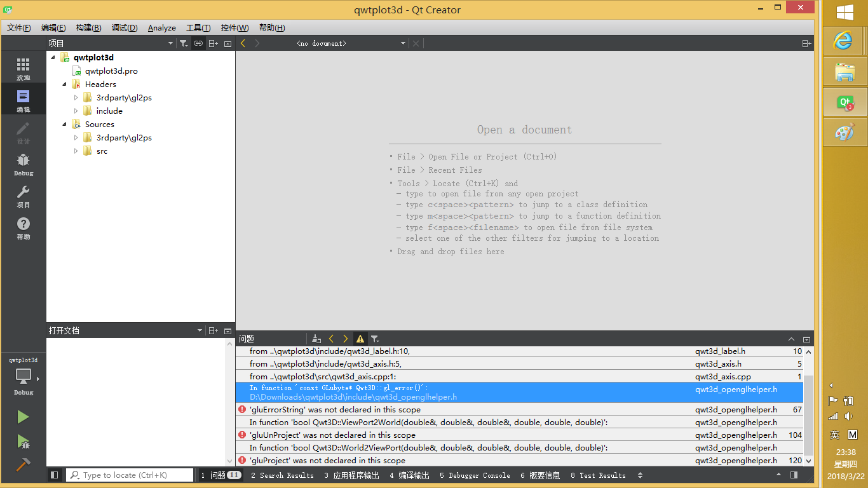Open the <no document> dropdown

(351, 43)
